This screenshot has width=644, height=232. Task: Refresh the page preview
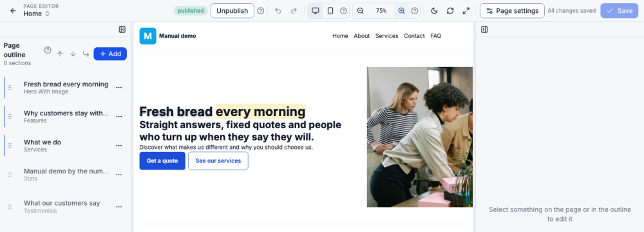[x=450, y=11]
